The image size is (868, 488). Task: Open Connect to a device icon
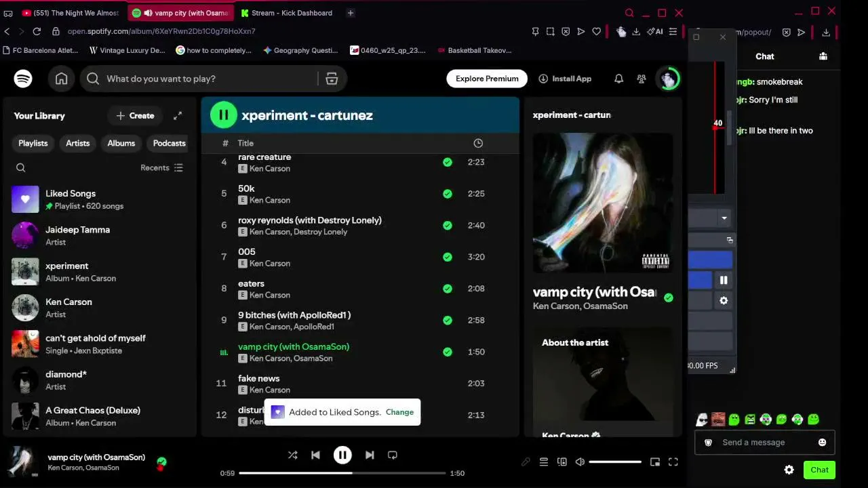click(x=562, y=462)
